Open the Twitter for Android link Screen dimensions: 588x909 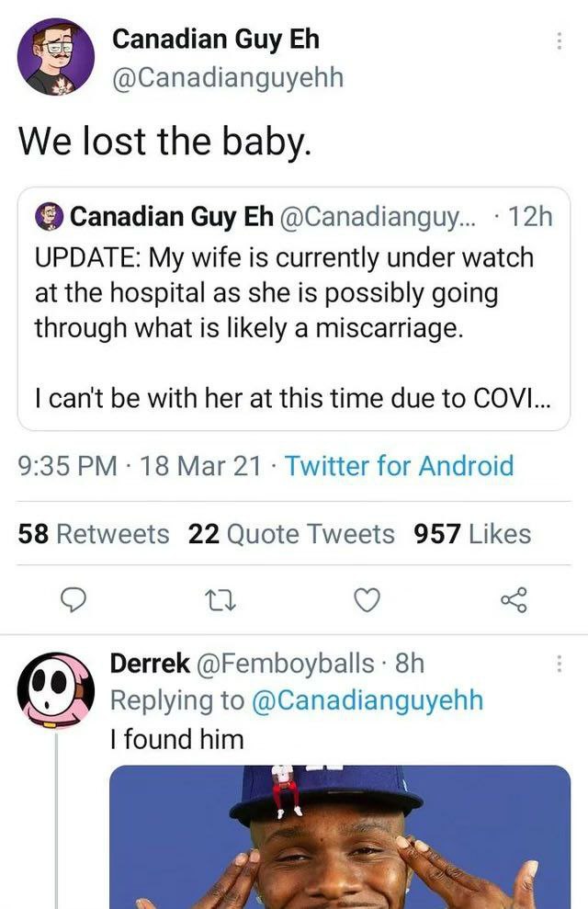(399, 465)
